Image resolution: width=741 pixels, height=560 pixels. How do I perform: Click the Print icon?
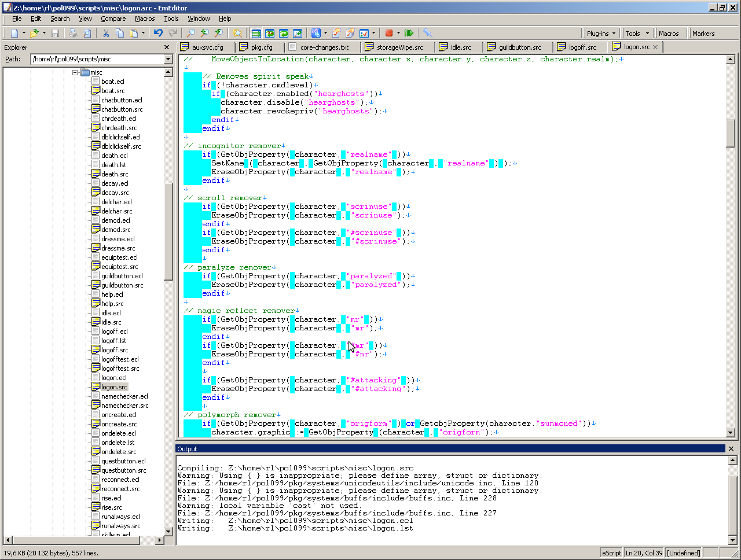pyautogui.click(x=73, y=33)
